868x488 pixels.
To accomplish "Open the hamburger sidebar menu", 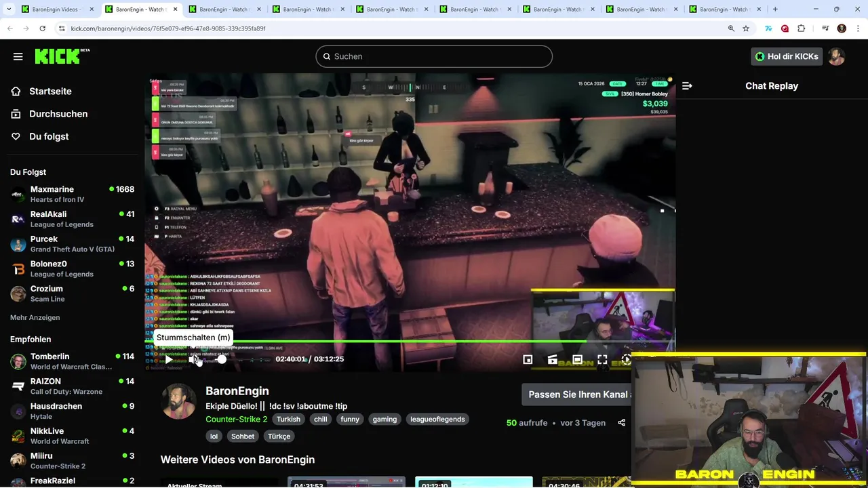I will pyautogui.click(x=18, y=56).
